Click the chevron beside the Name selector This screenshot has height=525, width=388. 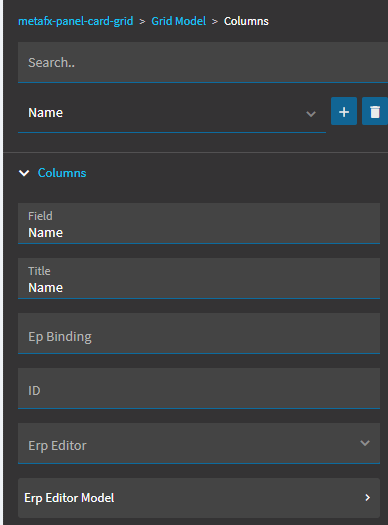coord(311,114)
